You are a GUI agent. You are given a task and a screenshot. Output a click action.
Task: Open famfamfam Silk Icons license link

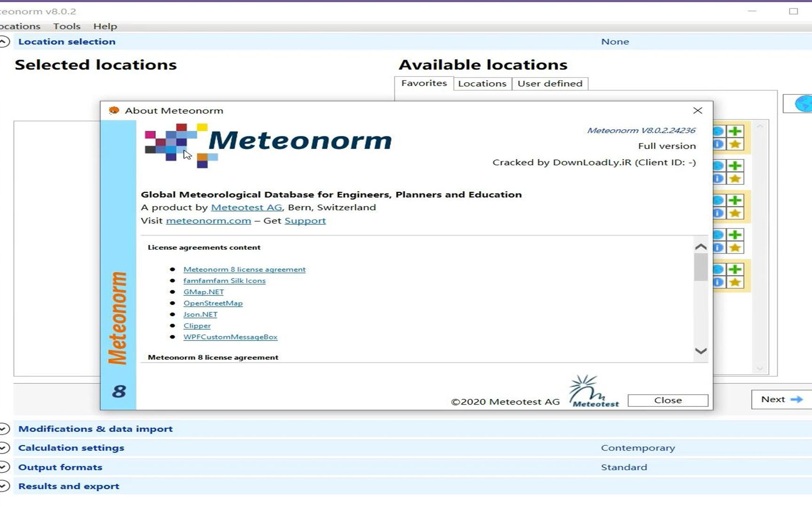click(225, 281)
